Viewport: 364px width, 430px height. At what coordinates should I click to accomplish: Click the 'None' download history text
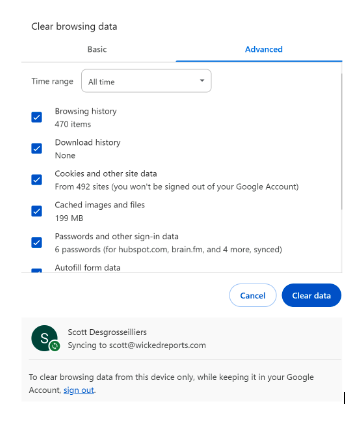(x=65, y=156)
